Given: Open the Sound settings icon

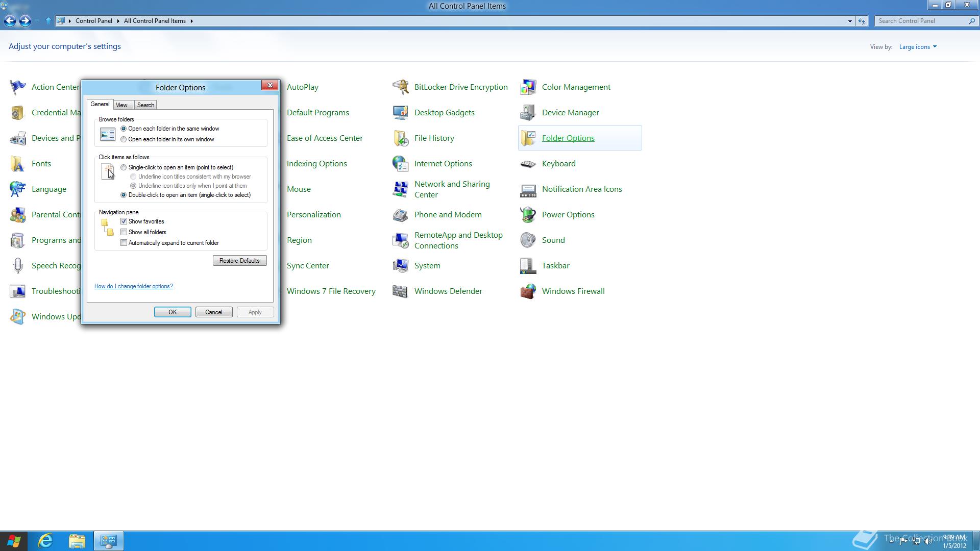Looking at the screenshot, I should click(553, 240).
